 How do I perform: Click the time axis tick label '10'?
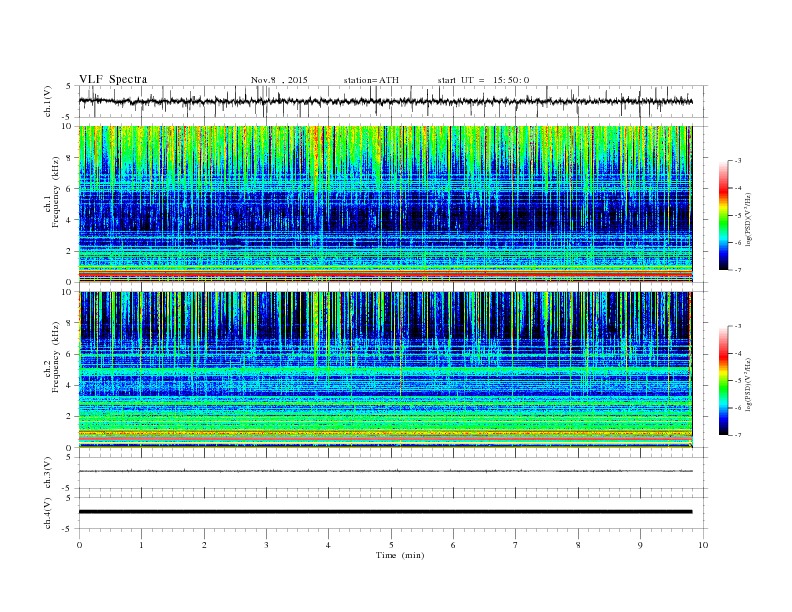tap(703, 545)
